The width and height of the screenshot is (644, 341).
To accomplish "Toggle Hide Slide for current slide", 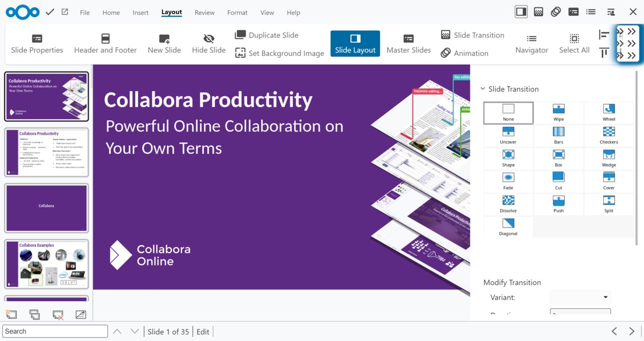I will click(209, 44).
